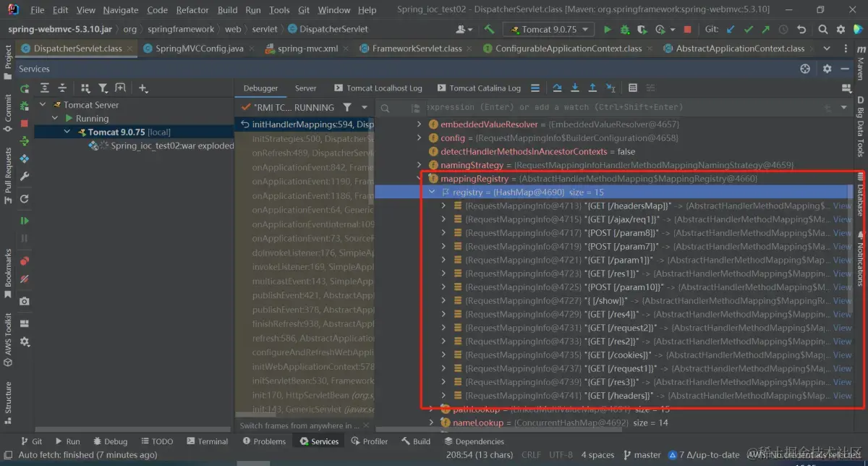The height and width of the screenshot is (466, 868).
Task: Click View link for POST /param8 entry
Action: pos(842,233)
